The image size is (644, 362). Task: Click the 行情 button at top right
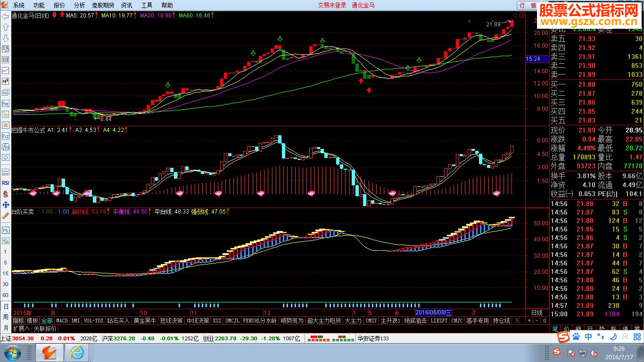tap(527, 5)
